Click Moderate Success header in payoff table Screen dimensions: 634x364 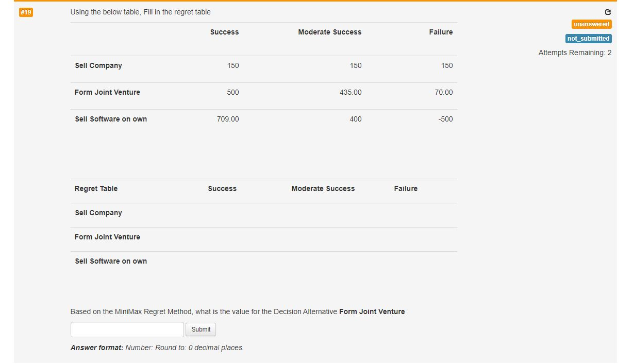click(330, 32)
